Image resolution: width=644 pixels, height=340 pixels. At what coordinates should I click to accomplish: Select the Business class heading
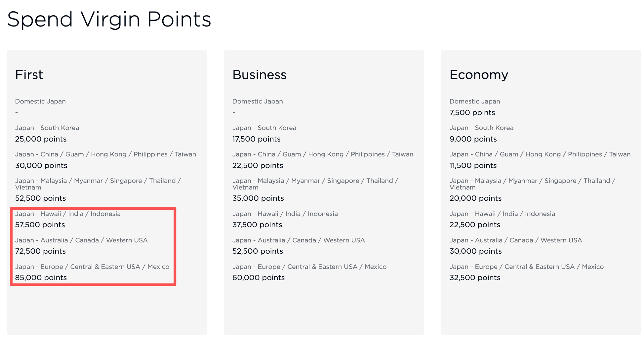tap(260, 75)
